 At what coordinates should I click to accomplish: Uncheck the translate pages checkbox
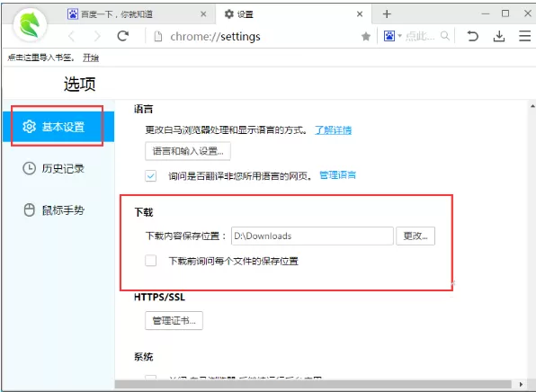150,175
